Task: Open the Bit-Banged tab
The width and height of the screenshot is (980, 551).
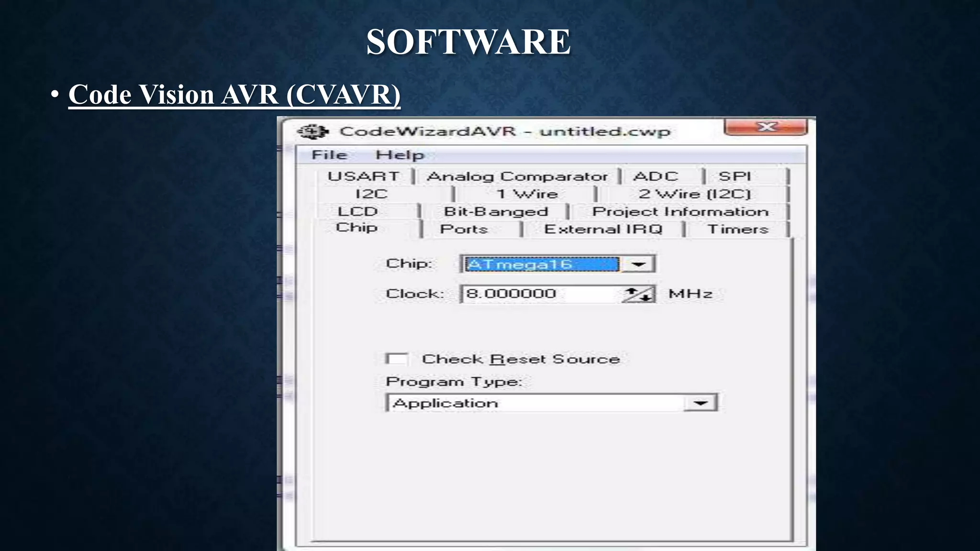Action: 496,211
